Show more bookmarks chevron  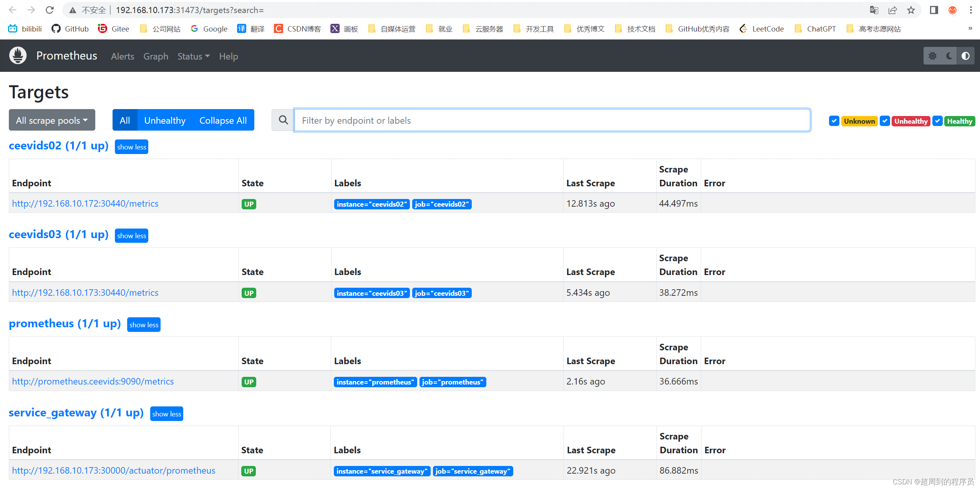click(x=970, y=28)
